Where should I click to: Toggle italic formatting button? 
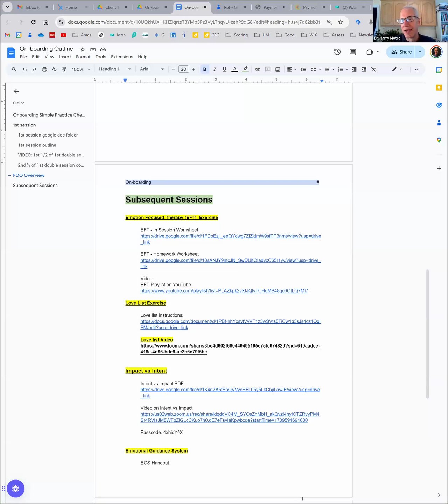(x=215, y=69)
